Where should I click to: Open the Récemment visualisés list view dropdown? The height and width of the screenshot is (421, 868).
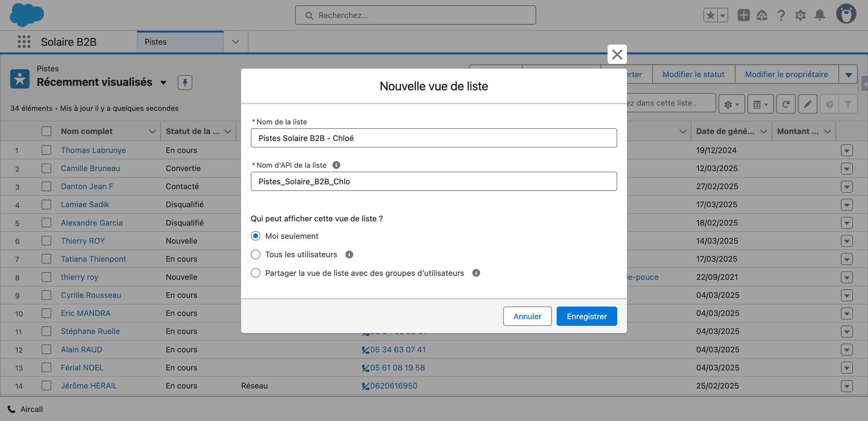pyautogui.click(x=163, y=83)
